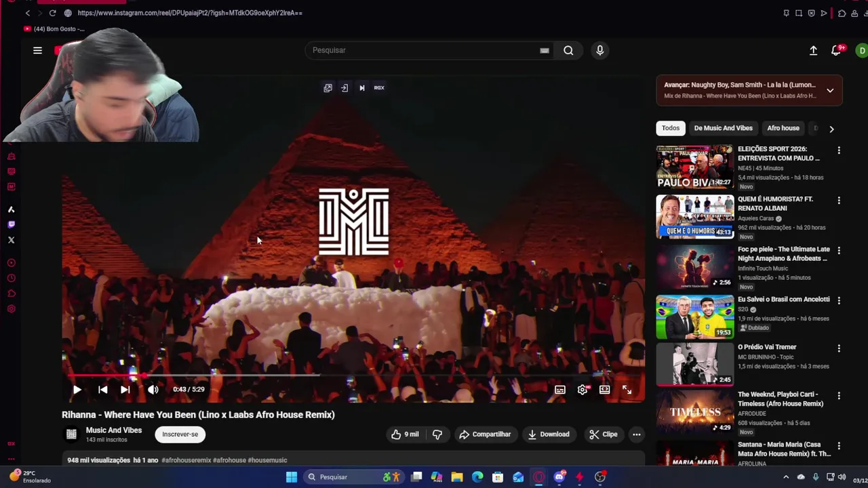This screenshot has width=868, height=488.
Task: Click the Music And Vibes channel avatar
Action: pos(71,434)
